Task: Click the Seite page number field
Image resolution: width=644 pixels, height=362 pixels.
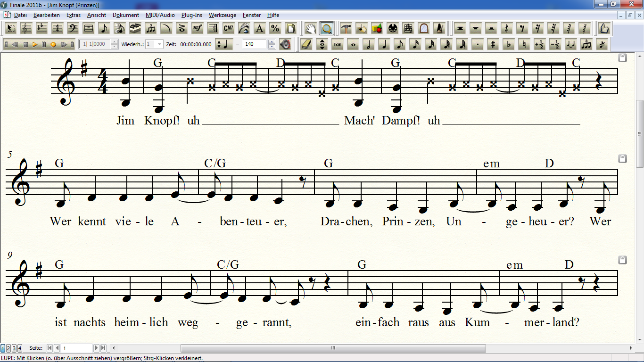Action: (x=77, y=348)
